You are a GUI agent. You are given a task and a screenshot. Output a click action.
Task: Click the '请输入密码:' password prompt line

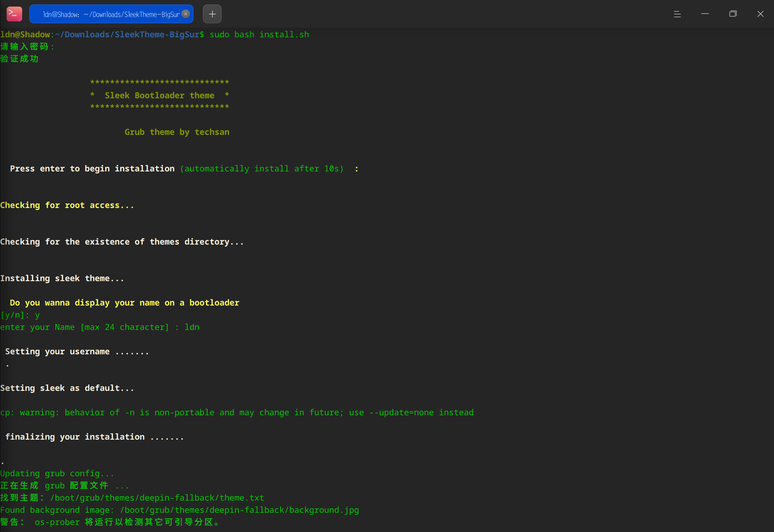click(x=27, y=47)
